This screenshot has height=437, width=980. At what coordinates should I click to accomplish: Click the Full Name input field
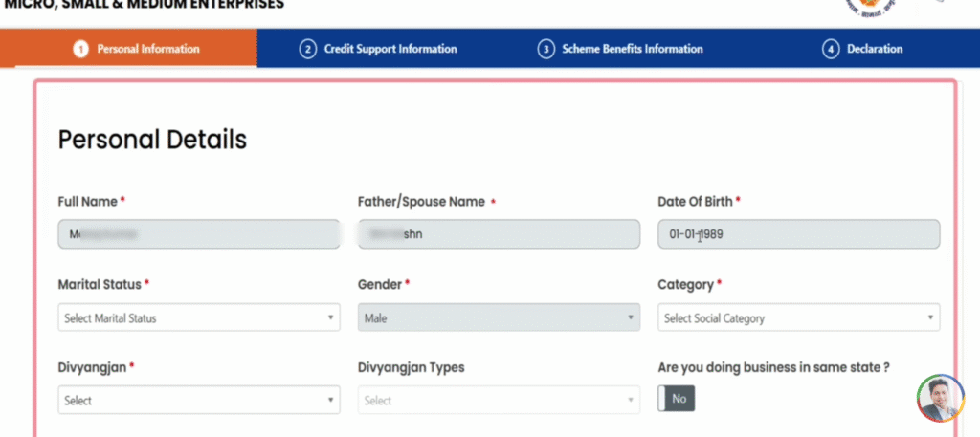(x=199, y=234)
